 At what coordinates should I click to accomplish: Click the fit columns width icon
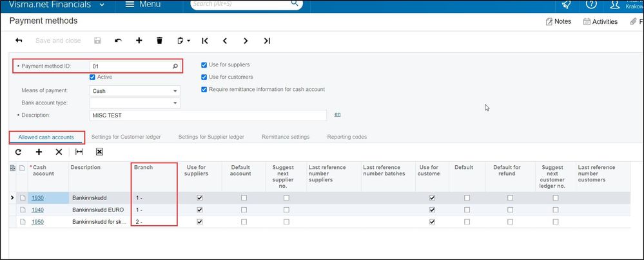pyautogui.click(x=79, y=152)
